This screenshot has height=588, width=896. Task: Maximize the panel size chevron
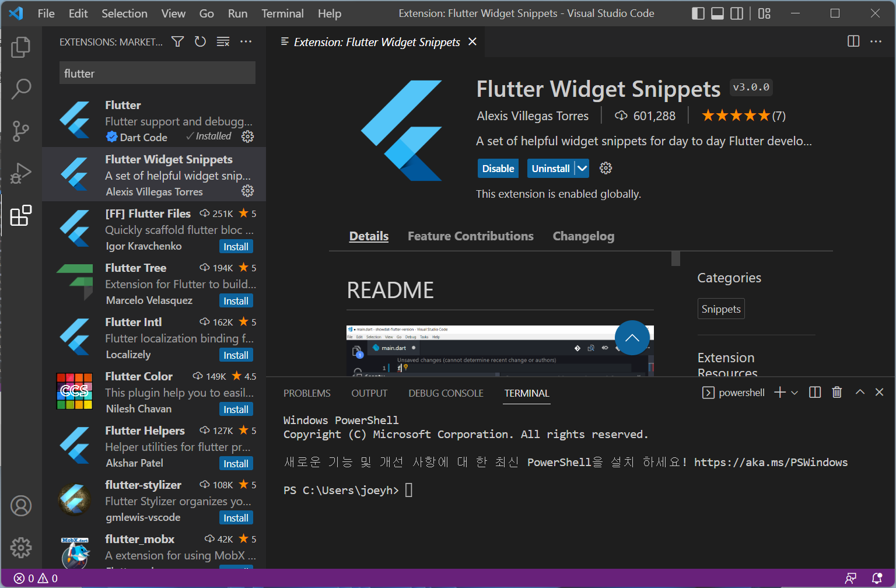click(860, 393)
